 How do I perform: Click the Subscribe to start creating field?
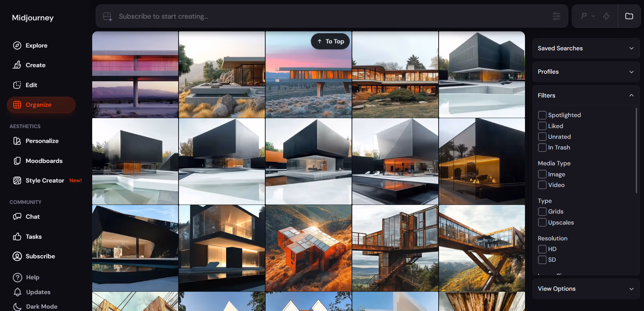(332, 16)
